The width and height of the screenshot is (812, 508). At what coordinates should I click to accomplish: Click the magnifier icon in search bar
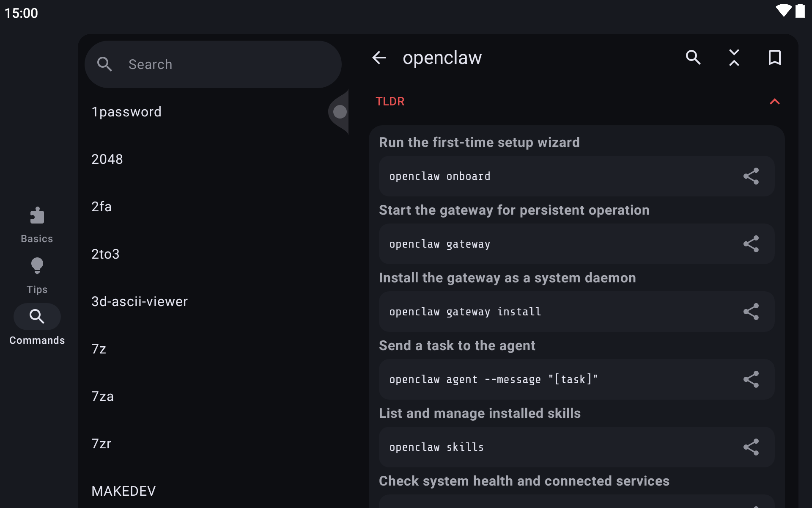click(104, 64)
